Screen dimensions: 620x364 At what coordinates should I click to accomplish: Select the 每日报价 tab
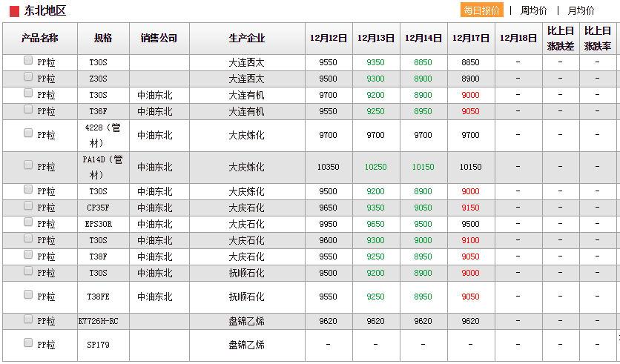pos(481,10)
